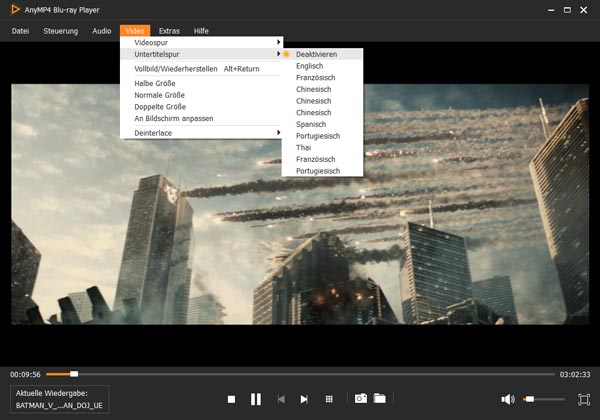
Task: Pick Französisch directly below Thai
Action: pos(322,159)
